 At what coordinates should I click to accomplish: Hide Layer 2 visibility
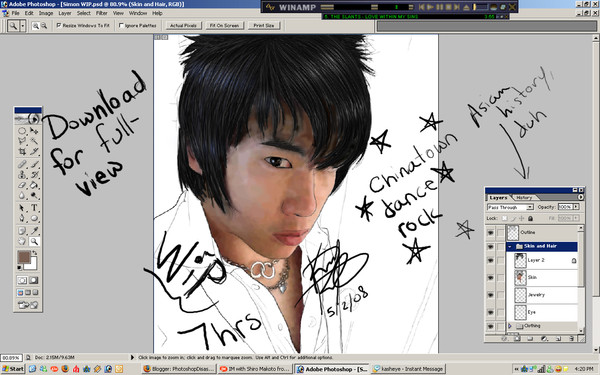pos(491,260)
